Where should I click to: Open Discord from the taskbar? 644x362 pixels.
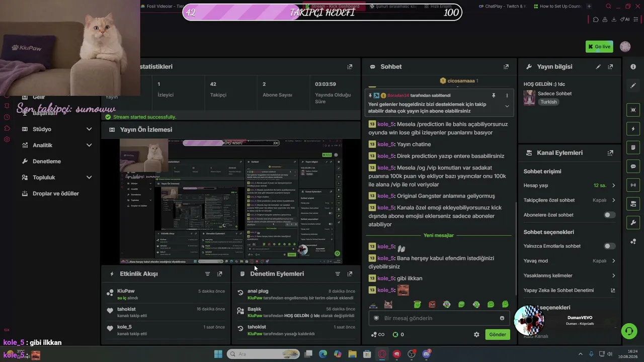tap(427, 354)
